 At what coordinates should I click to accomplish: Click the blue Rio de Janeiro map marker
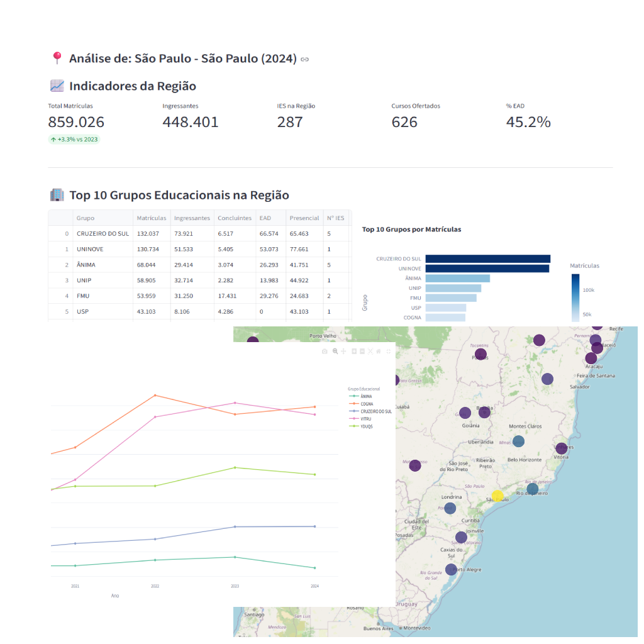point(532,489)
